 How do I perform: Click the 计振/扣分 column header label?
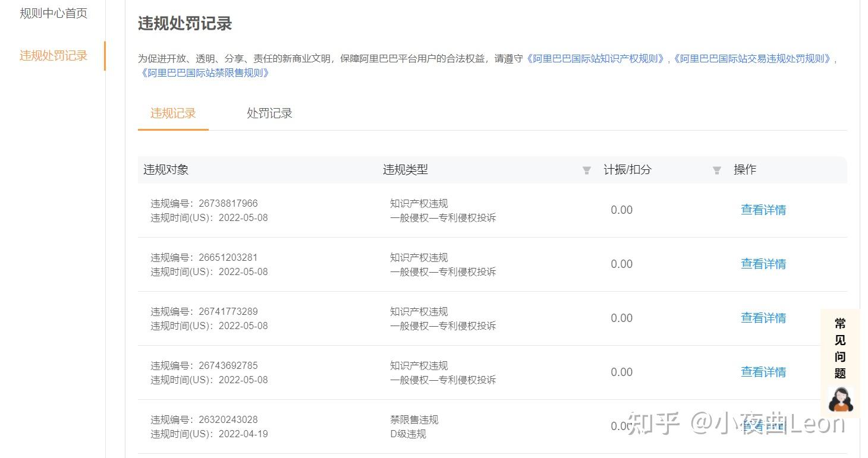point(627,169)
